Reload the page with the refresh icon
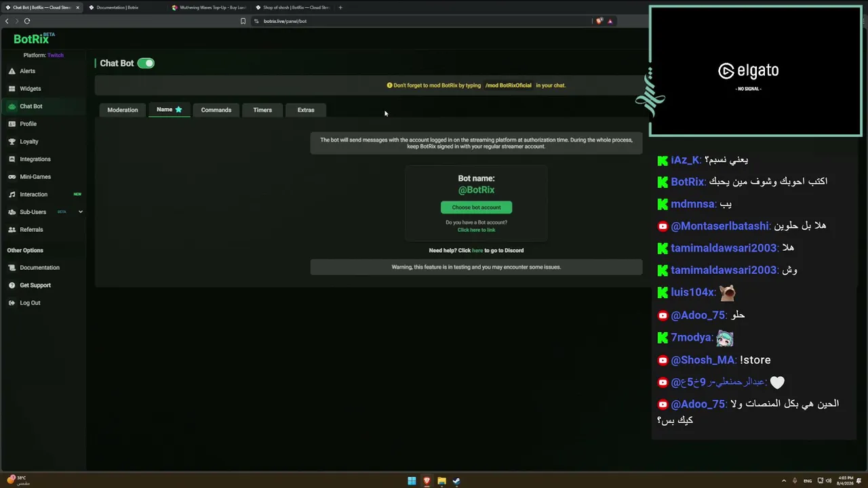This screenshot has height=488, width=868. point(27,21)
